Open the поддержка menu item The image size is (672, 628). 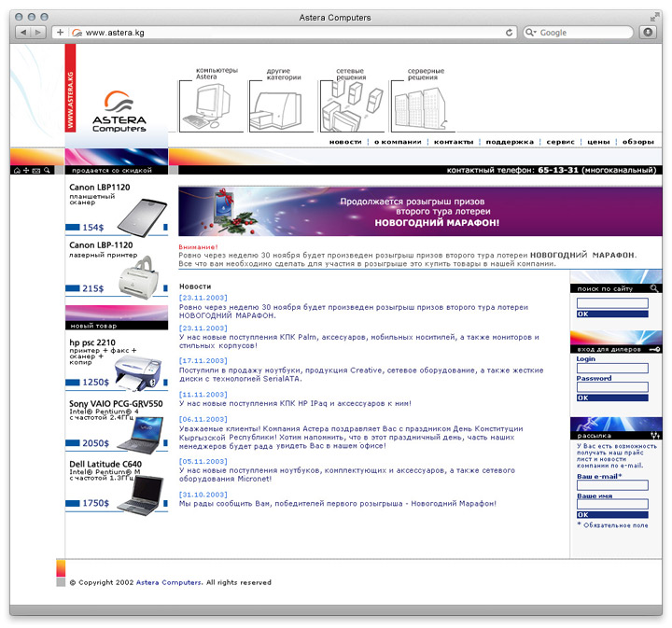(510, 142)
